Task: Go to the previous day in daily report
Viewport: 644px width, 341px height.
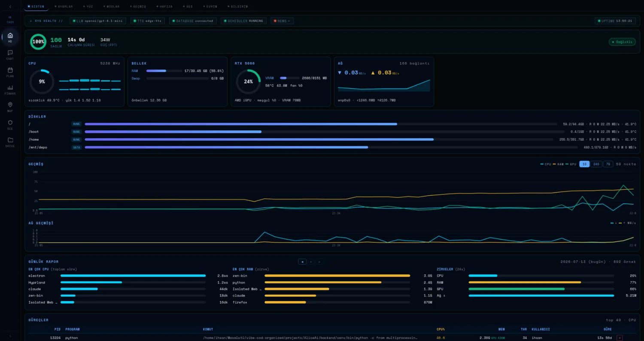Action: click(x=302, y=262)
